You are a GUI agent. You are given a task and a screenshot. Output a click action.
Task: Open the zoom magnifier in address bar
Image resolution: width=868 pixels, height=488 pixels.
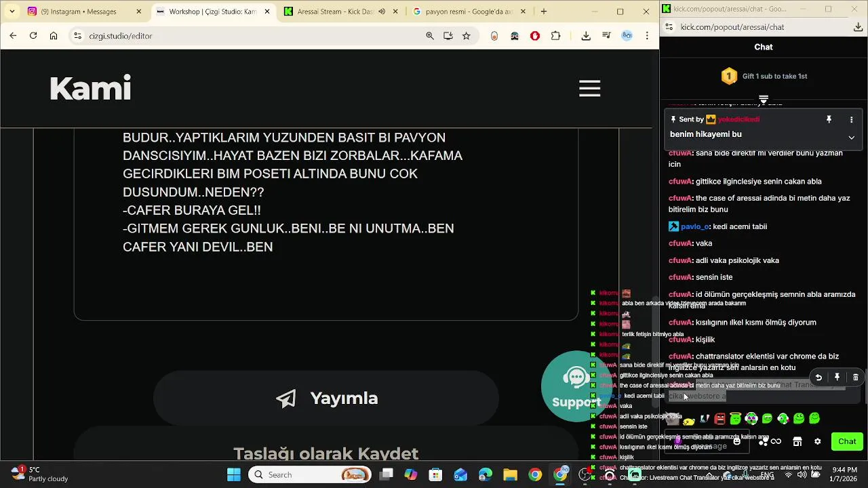point(430,36)
